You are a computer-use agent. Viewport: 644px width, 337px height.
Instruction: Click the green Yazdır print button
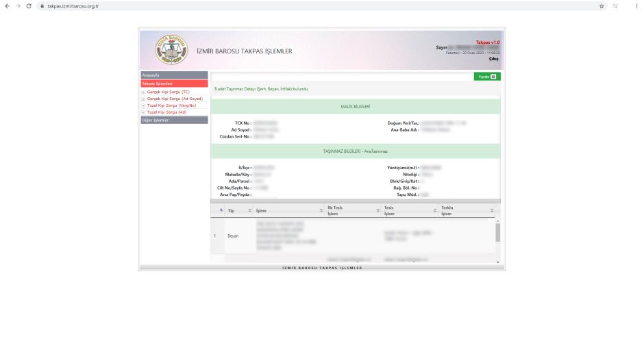pyautogui.click(x=487, y=77)
